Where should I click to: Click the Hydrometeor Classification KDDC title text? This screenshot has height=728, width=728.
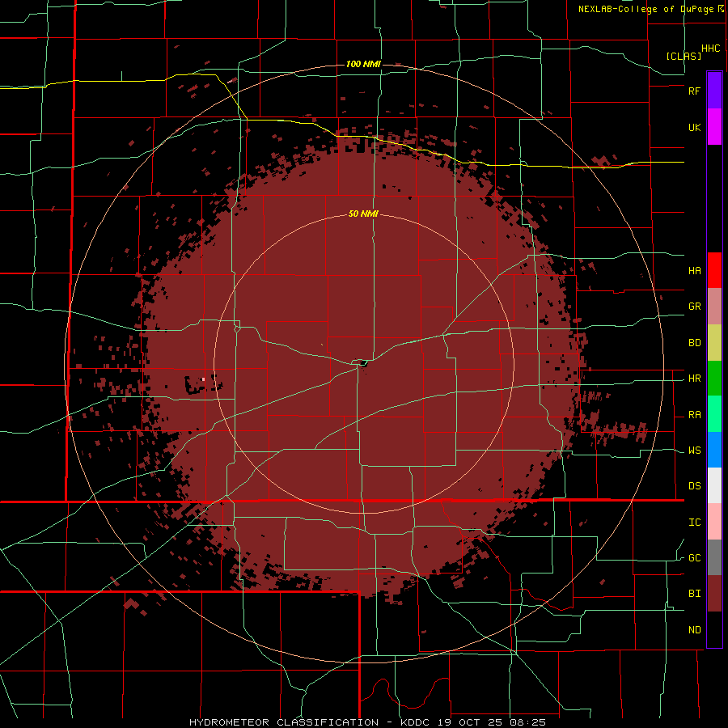pos(367,722)
